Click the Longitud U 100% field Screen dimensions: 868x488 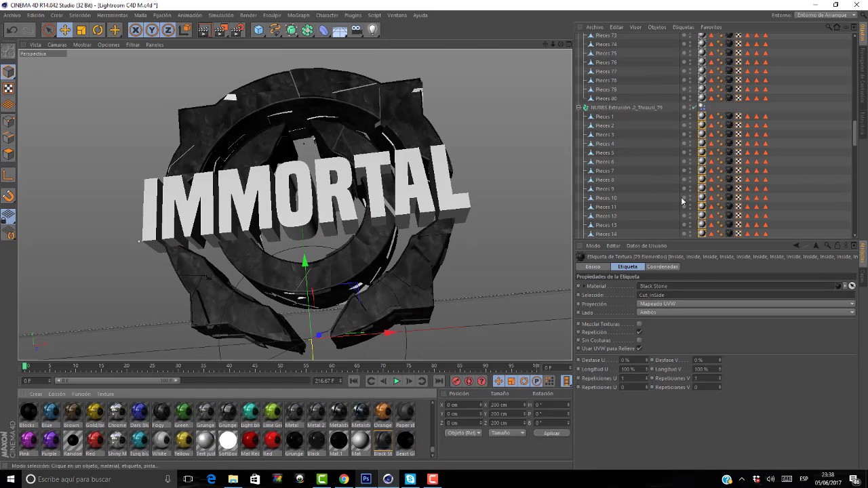point(634,369)
